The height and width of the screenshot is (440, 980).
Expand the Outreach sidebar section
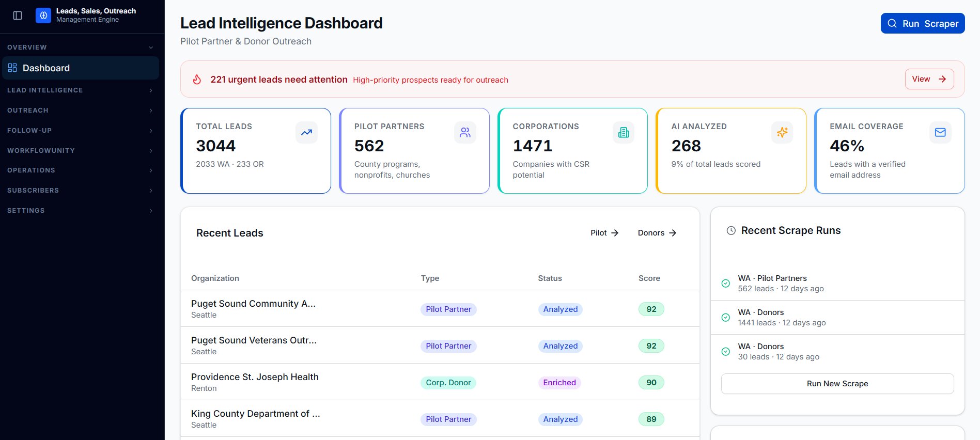(80, 111)
